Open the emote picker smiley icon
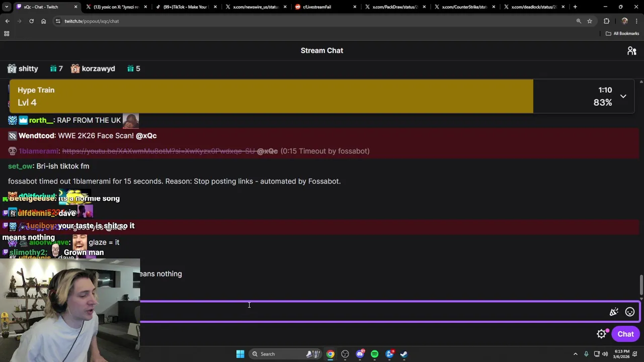Screen dimensions: 644x362 629,312
